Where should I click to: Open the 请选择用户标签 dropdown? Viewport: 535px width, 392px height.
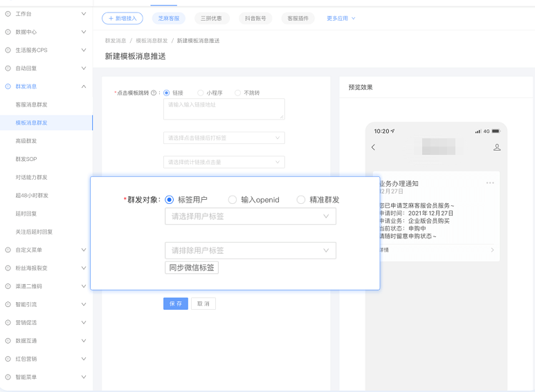[x=250, y=216]
